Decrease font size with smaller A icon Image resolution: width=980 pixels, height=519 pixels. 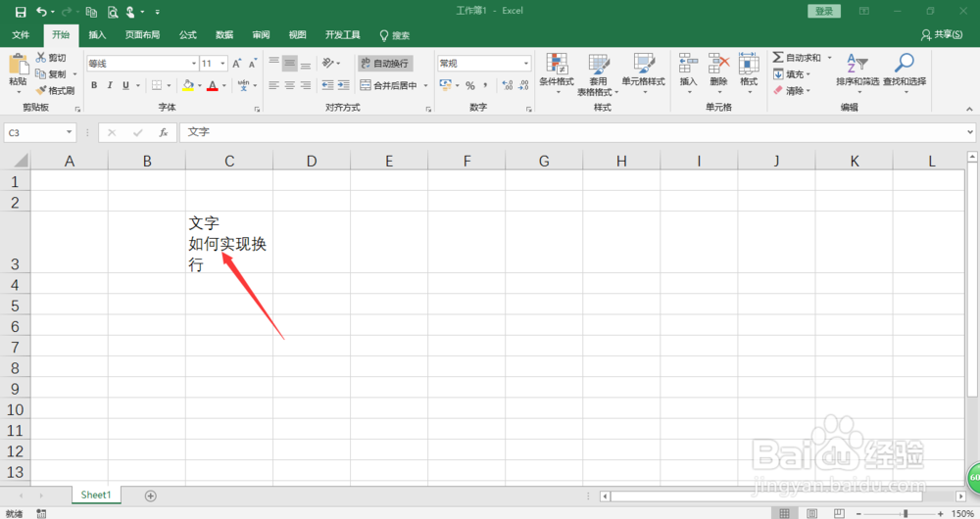tap(253, 63)
